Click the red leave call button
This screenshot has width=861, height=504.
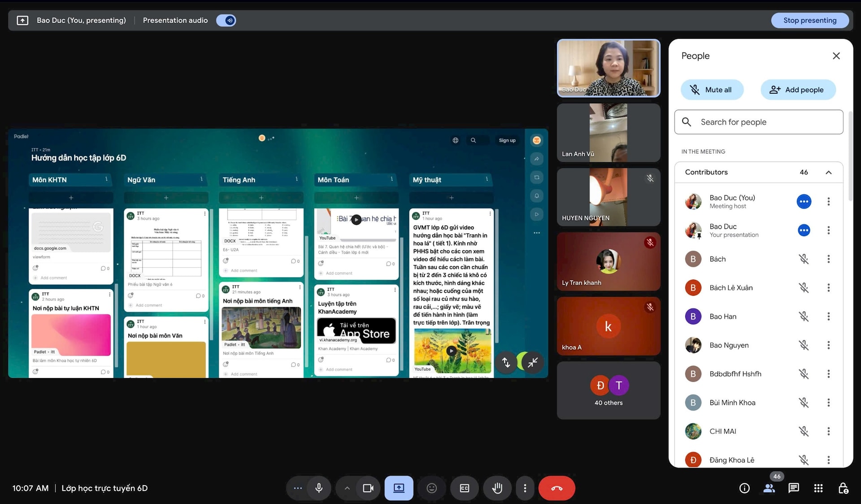tap(557, 488)
